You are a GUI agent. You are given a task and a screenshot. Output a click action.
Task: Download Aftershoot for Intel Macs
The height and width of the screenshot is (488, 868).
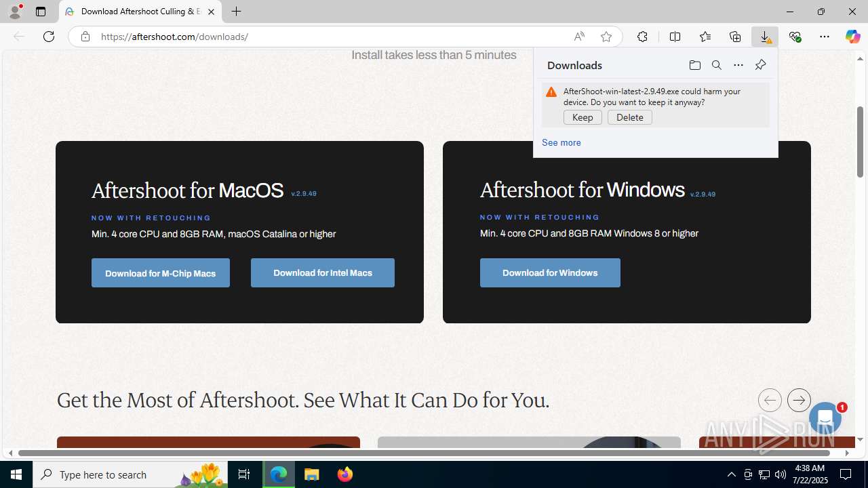click(x=323, y=273)
